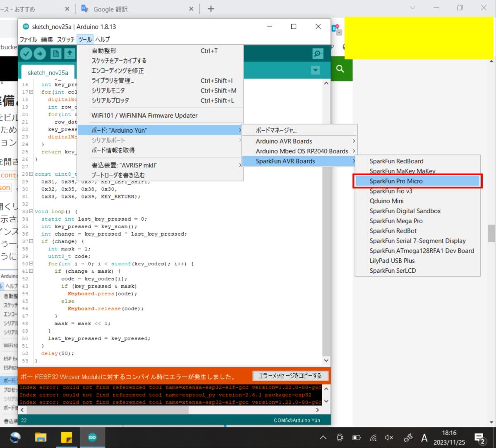Click the pen workspace tray icon
Image resolution: width=496 pixels, height=448 pixels.
(x=408, y=438)
